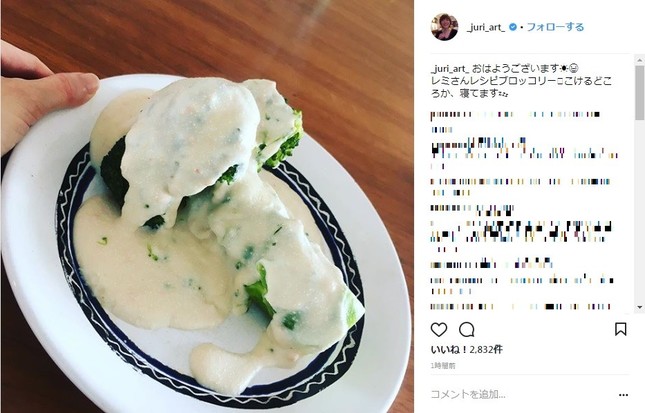
Task: Click the 1時間前 post timestamp
Action: (x=443, y=366)
